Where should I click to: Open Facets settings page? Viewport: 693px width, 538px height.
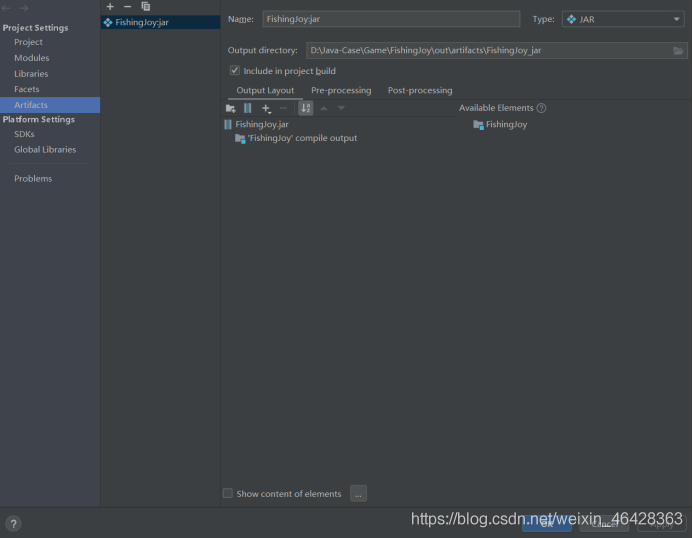click(27, 89)
